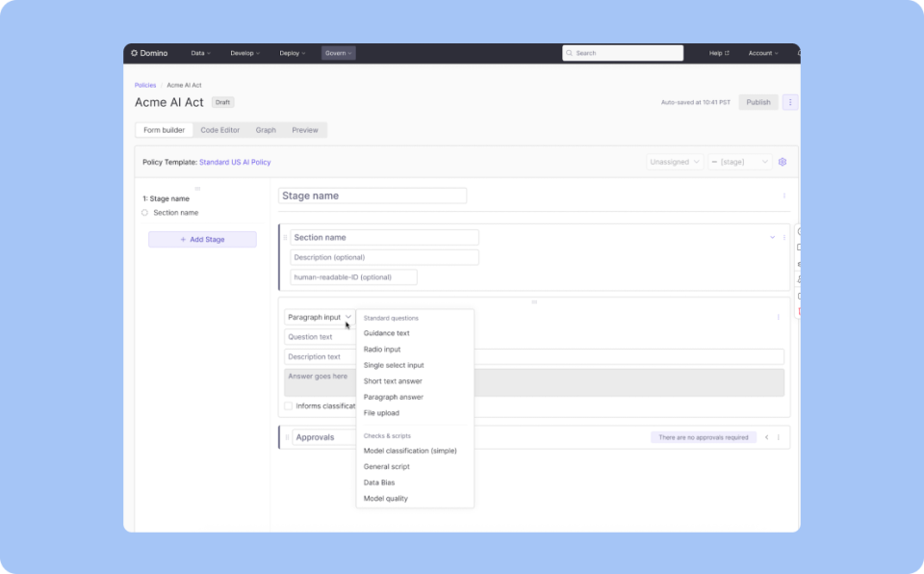Click the drag handle beside Approvals
The height and width of the screenshot is (574, 924).
(x=285, y=436)
